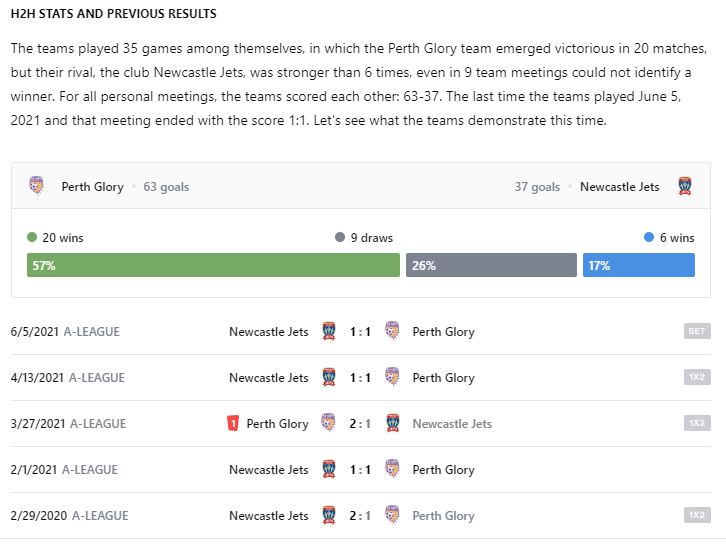Click the 2:1 score on 3/27/2021 match
The width and height of the screenshot is (726, 553).
pyautogui.click(x=360, y=424)
